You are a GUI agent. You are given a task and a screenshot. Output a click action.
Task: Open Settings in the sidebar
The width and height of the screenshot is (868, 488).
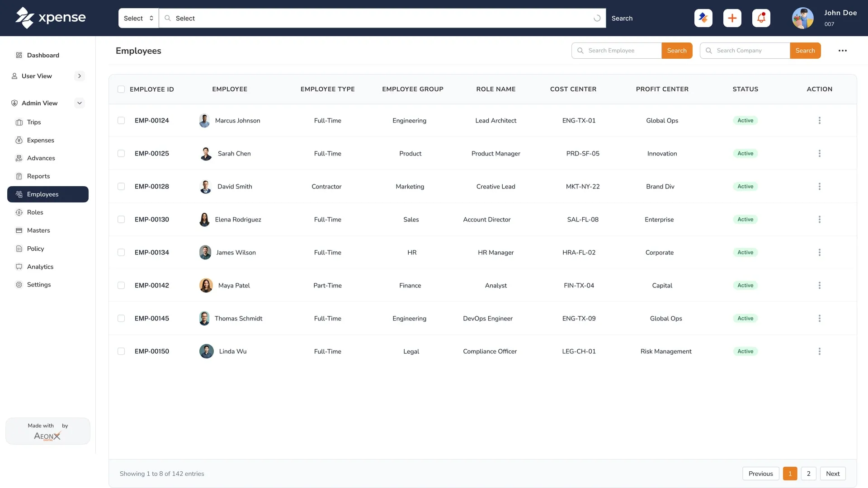coord(48,285)
